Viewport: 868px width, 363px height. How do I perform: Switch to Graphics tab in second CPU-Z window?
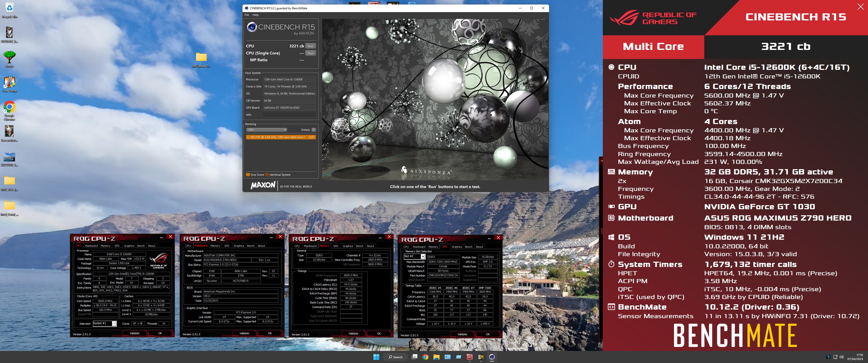238,246
